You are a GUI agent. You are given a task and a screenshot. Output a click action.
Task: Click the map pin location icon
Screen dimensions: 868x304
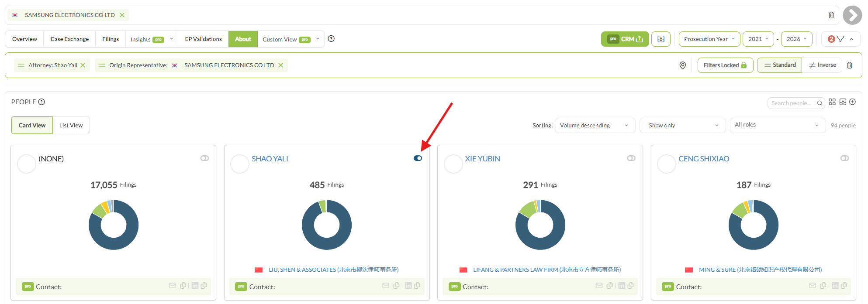(683, 65)
